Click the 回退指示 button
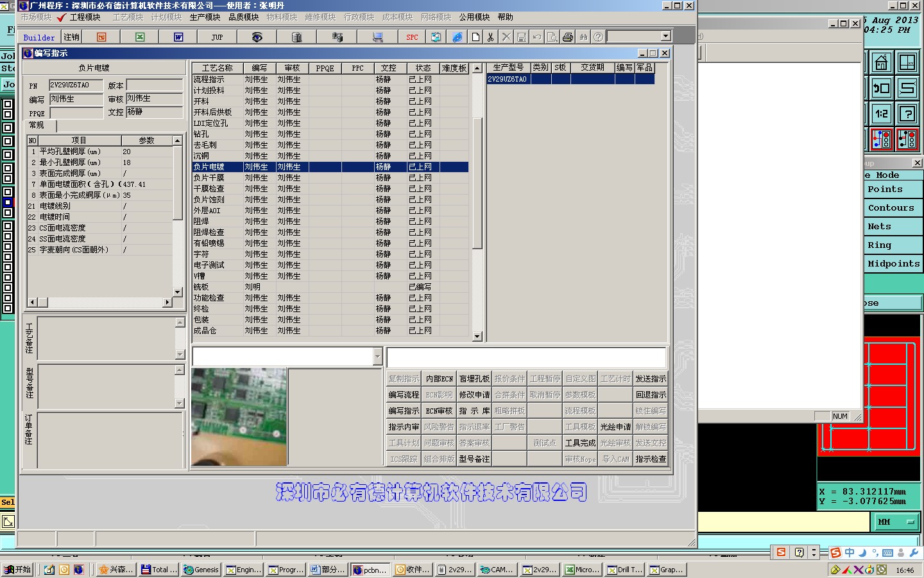 pyautogui.click(x=651, y=395)
